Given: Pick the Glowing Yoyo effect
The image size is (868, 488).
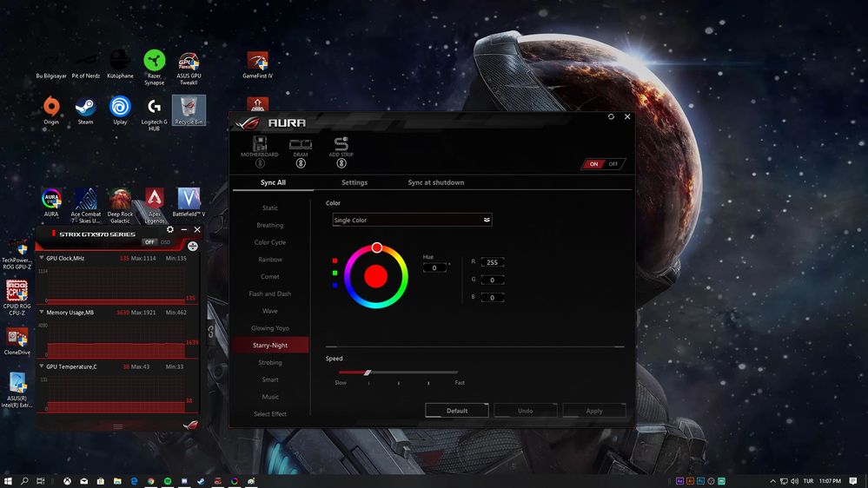Looking at the screenshot, I should click(270, 328).
